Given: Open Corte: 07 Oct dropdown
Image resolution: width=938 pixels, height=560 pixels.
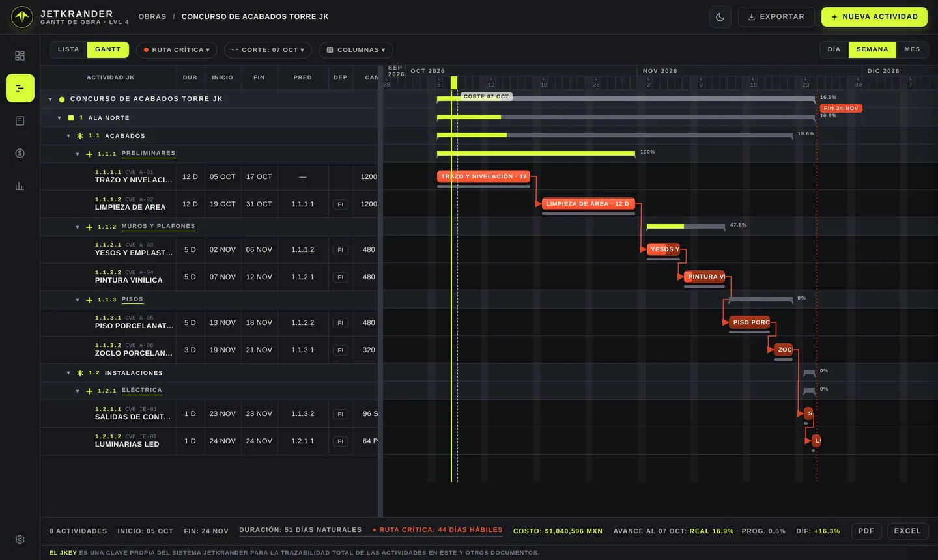Looking at the screenshot, I should click(x=268, y=50).
